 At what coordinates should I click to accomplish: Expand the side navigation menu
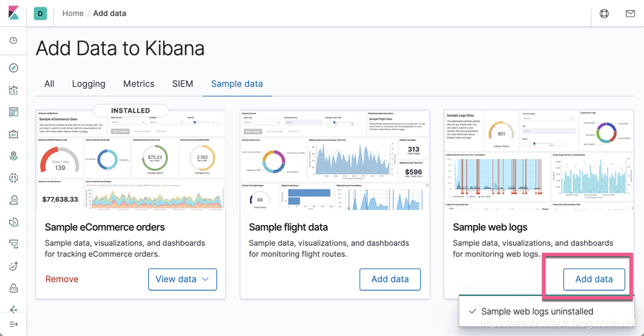click(x=14, y=324)
